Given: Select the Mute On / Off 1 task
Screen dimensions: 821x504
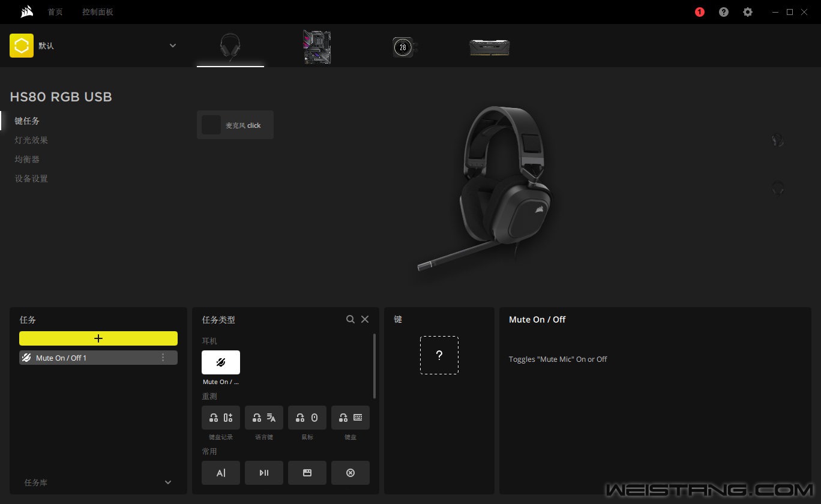Looking at the screenshot, I should coord(98,358).
